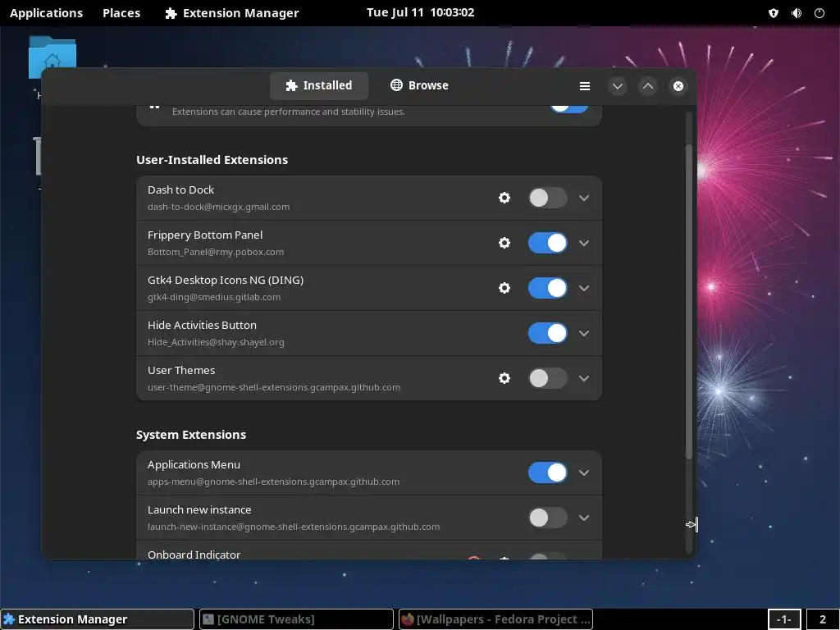Click 'gtk4-ding@smedius.gitlab.com' identifier text
The height and width of the screenshot is (630, 840).
click(x=214, y=297)
